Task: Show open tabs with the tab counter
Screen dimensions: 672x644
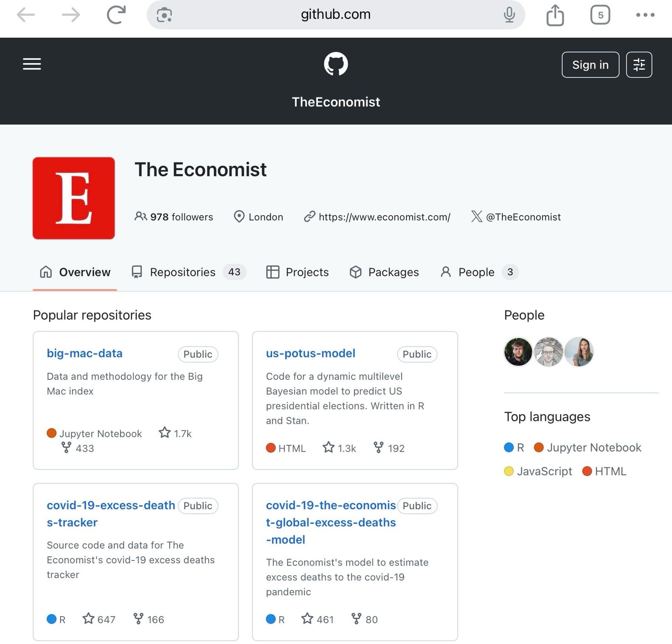Action: coord(600,14)
